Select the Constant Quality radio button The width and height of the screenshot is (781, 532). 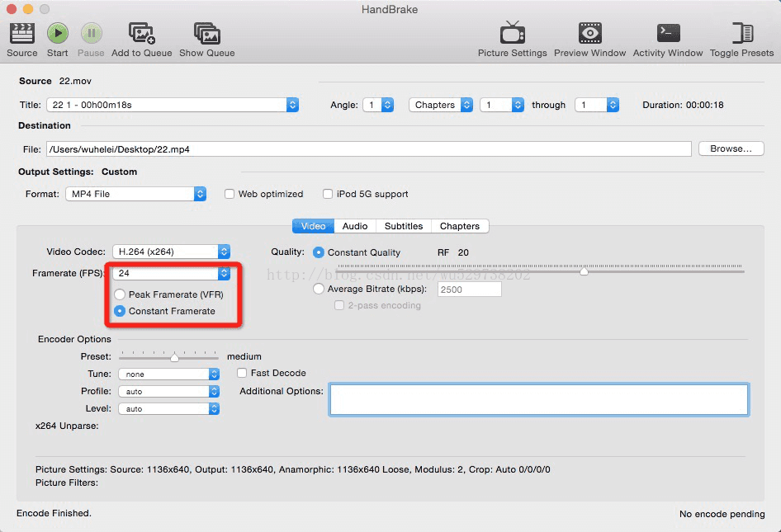point(319,252)
